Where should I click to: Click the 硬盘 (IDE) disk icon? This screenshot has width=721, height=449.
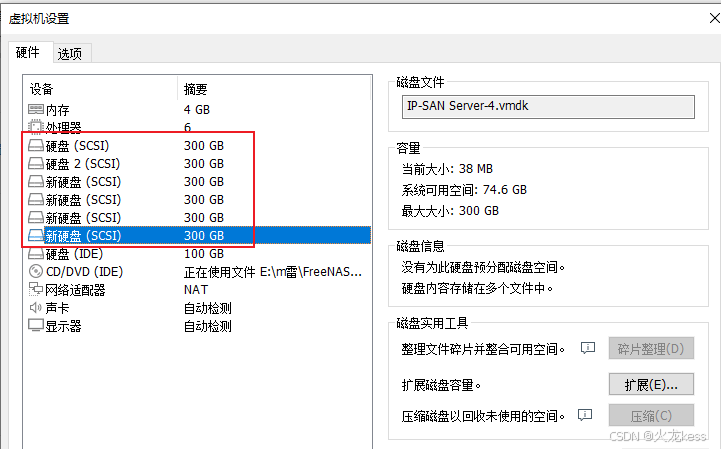click(36, 253)
